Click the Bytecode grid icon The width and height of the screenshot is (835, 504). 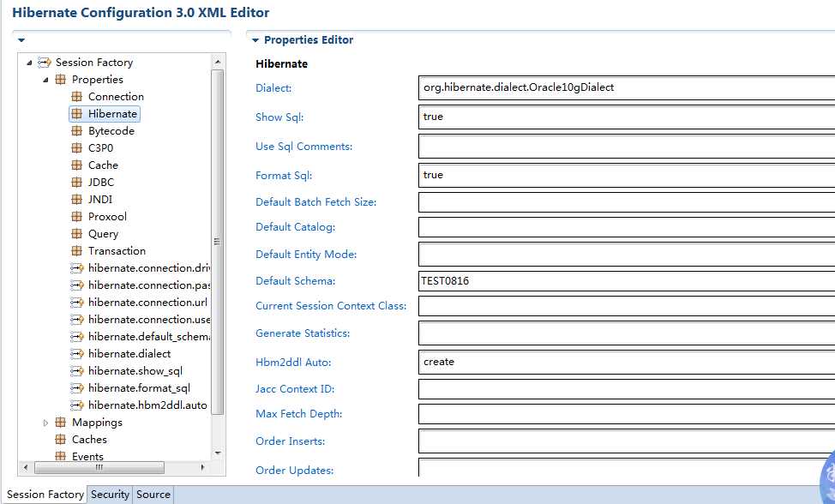click(76, 131)
